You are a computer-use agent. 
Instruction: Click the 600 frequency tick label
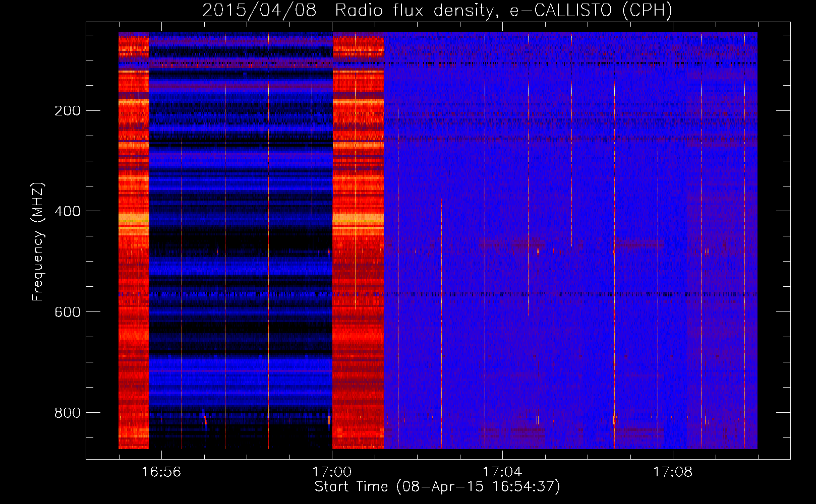click(68, 312)
